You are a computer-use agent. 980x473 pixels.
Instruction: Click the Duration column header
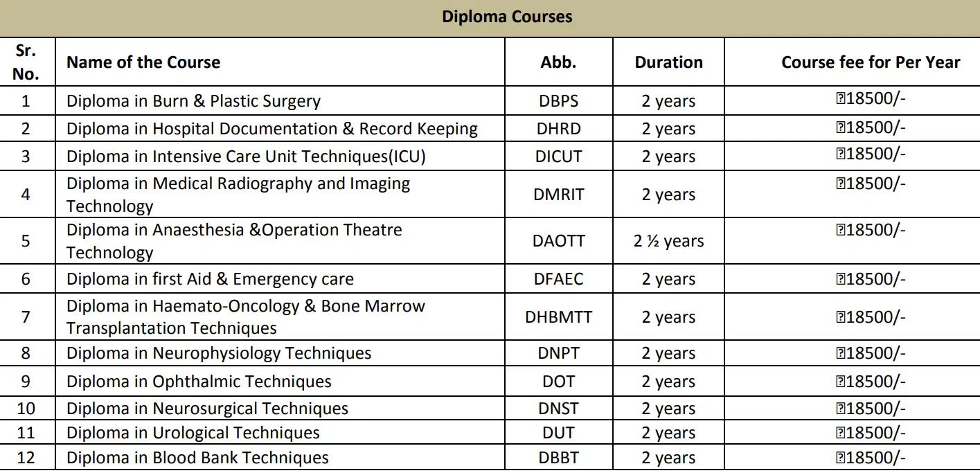(668, 62)
